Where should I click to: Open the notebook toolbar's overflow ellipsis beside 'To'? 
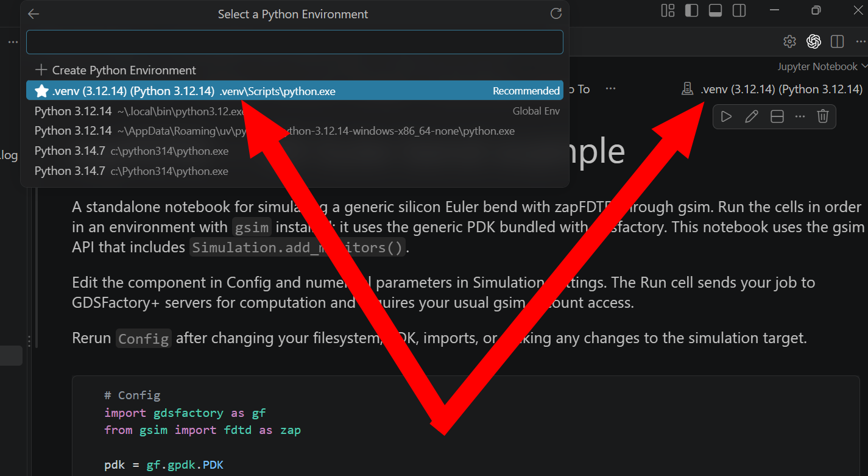click(x=610, y=90)
